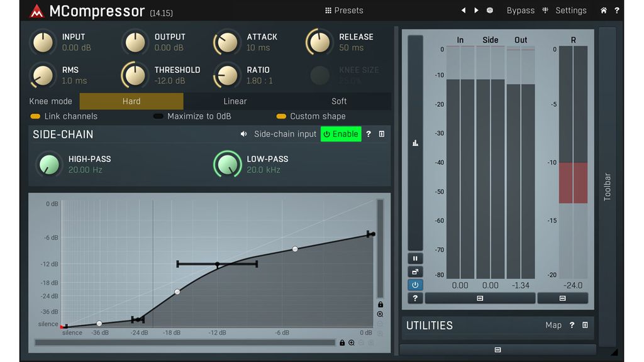Adjust the Threshold knob
This screenshot has height=362, width=644.
click(134, 74)
